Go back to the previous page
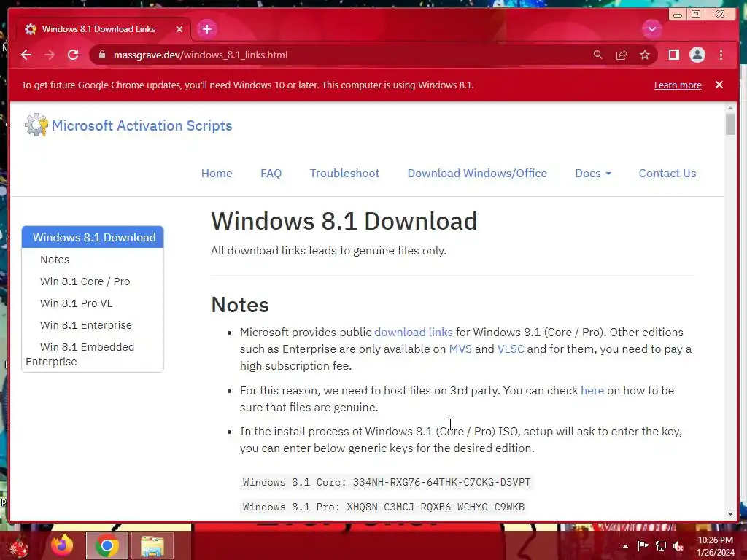 tap(26, 55)
